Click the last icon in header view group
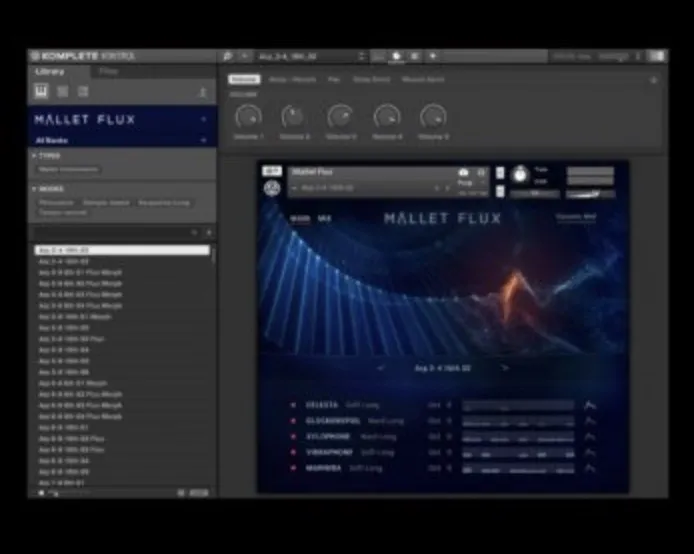This screenshot has height=554, width=694. (433, 56)
